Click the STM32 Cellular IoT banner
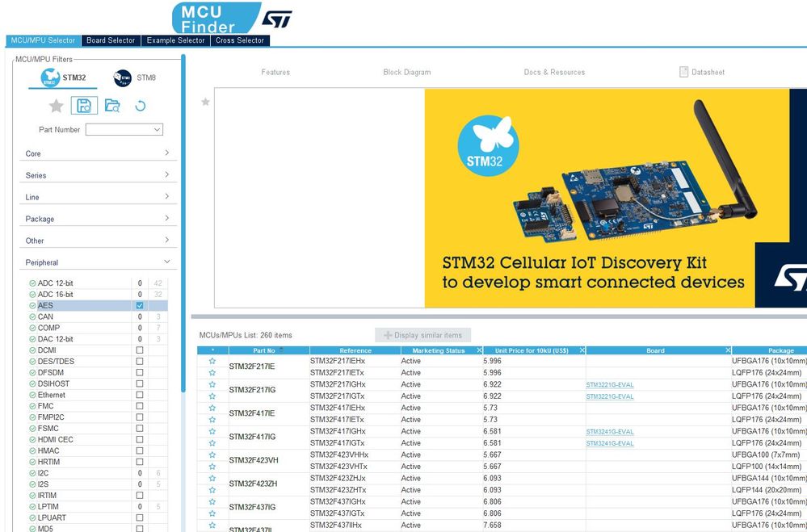 616,198
